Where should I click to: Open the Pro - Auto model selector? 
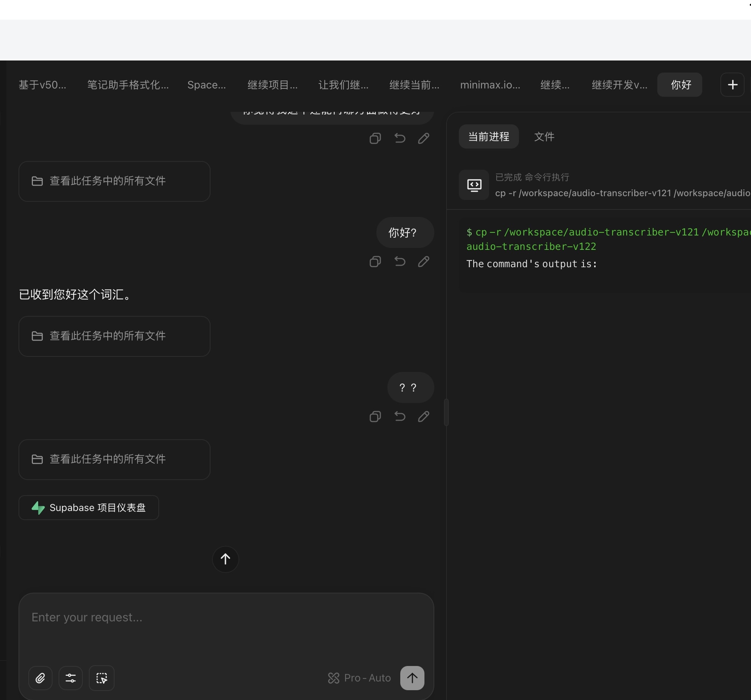pos(359,678)
